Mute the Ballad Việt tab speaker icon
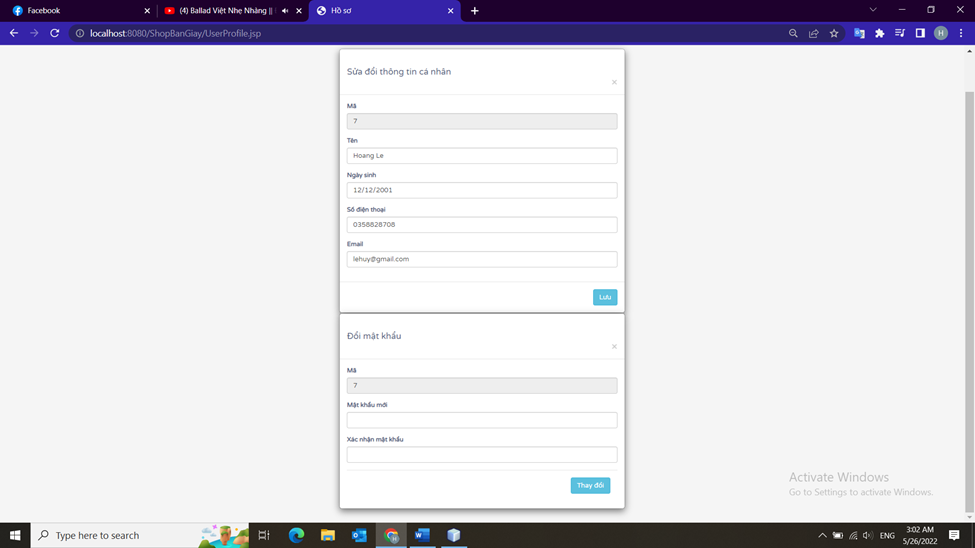 [x=285, y=11]
